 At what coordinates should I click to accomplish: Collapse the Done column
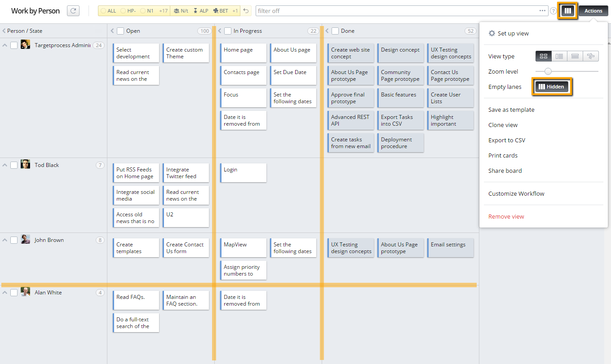327,31
